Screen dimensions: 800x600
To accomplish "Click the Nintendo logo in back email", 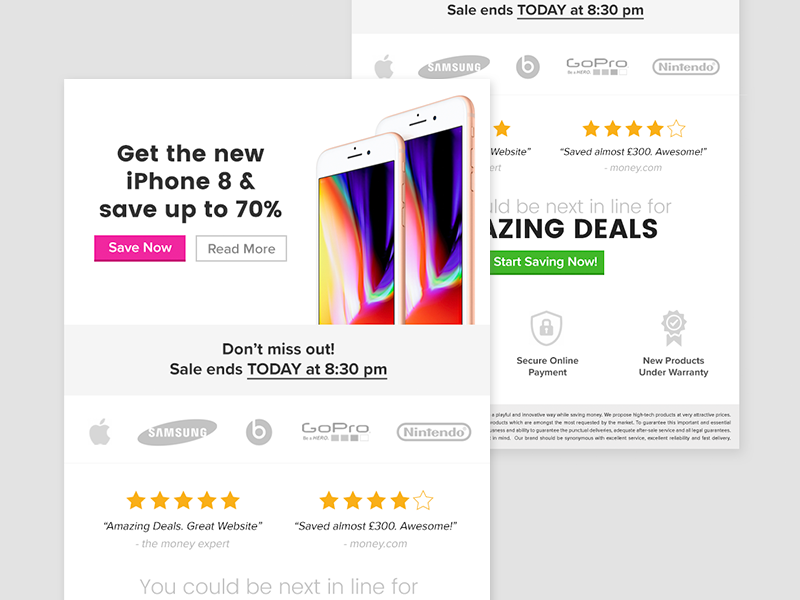I will tap(686, 67).
